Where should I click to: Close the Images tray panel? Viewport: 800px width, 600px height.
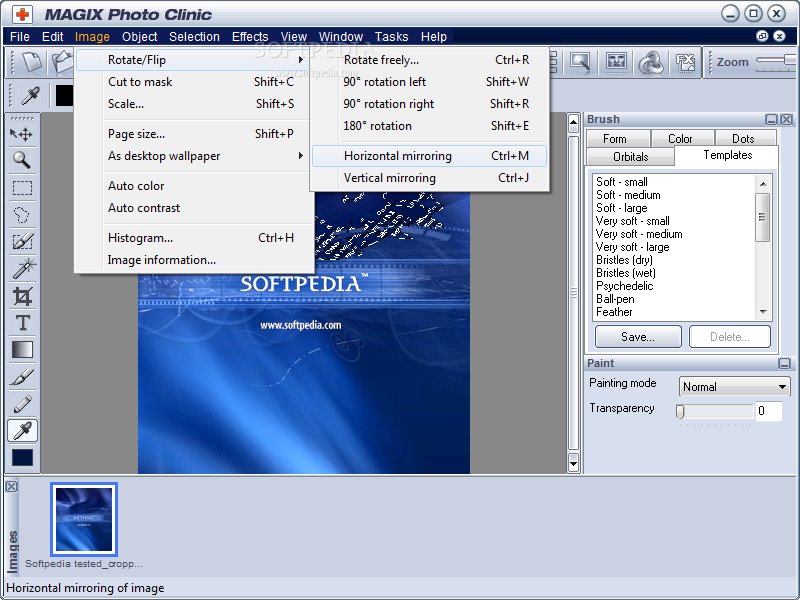click(x=11, y=487)
